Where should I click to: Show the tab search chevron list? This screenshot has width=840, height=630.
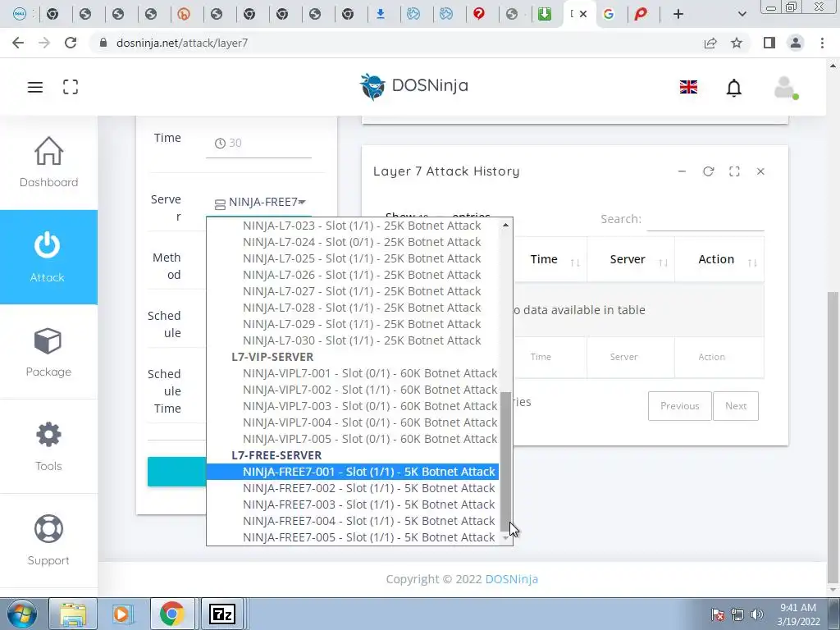pyautogui.click(x=742, y=15)
